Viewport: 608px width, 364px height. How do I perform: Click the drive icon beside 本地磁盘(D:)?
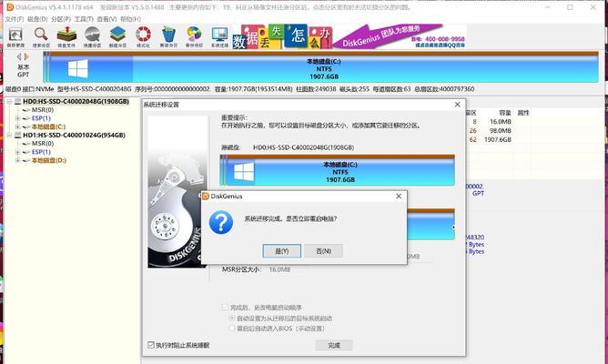click(x=26, y=160)
